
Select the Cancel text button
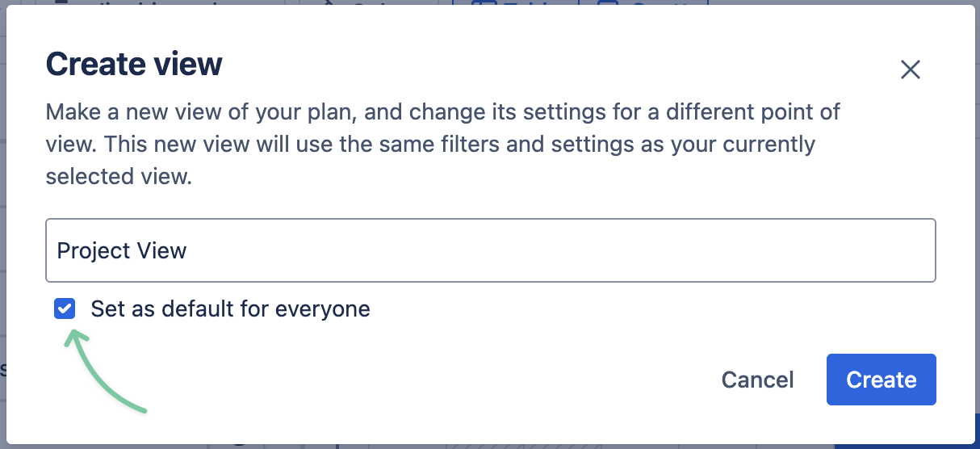[x=757, y=380]
